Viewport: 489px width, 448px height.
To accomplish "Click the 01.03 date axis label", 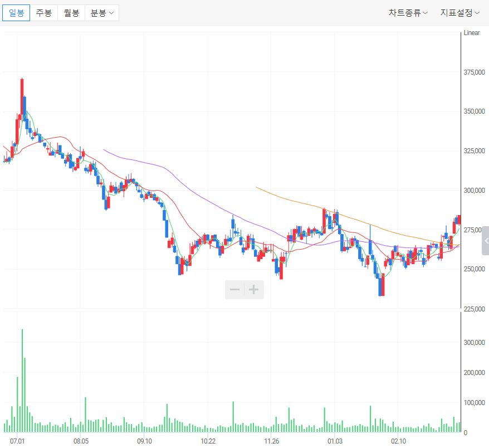I will pos(335,441).
